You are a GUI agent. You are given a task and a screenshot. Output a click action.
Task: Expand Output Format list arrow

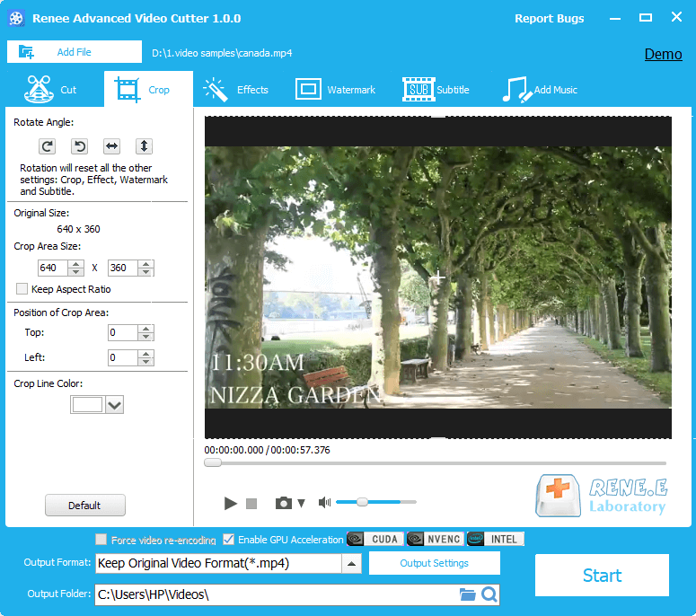tap(351, 564)
